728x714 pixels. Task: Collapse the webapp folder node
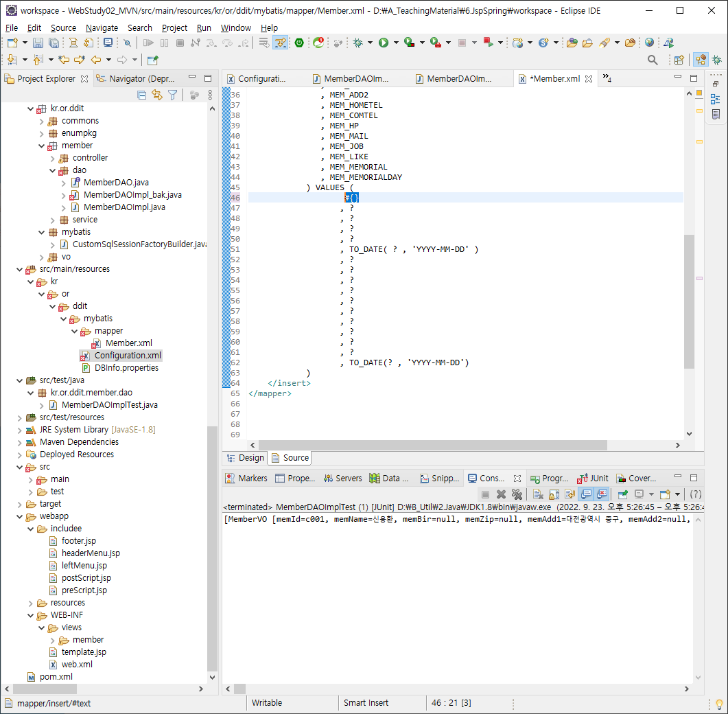[19, 516]
